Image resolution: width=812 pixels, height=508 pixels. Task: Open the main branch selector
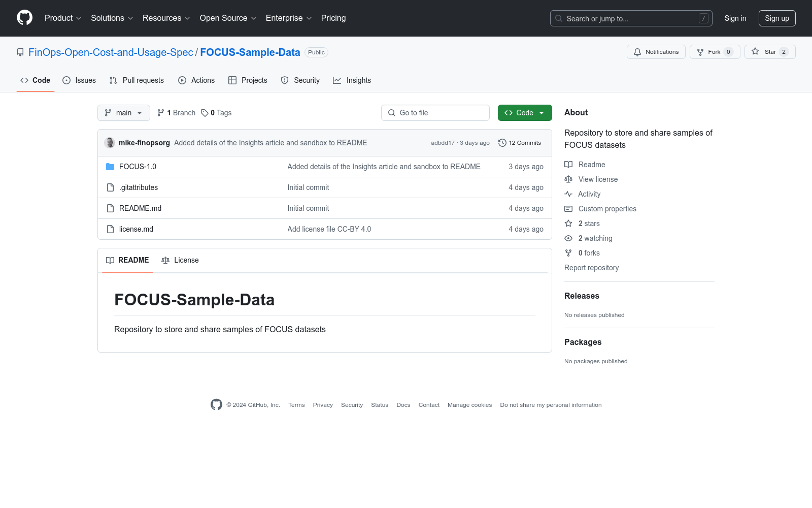pos(124,113)
